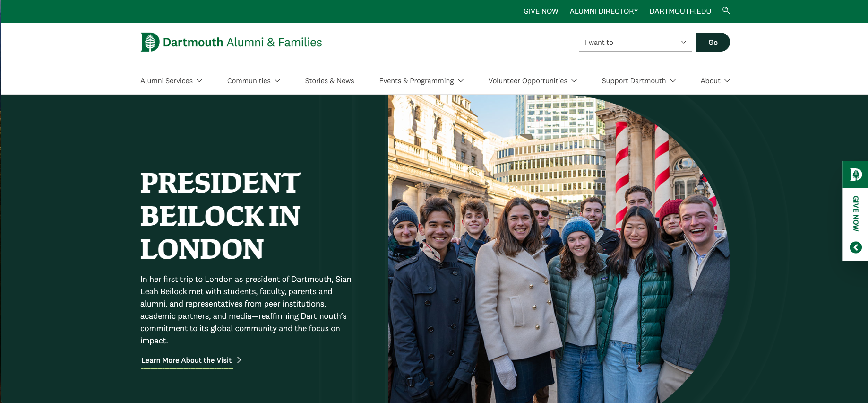This screenshot has width=868, height=403.
Task: Click the London group photo
Action: (559, 249)
